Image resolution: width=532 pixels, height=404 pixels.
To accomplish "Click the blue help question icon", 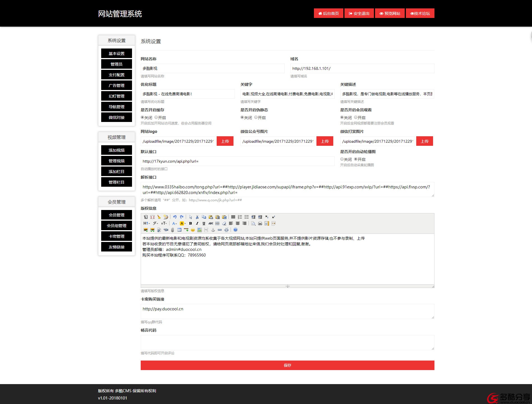I will click(235, 230).
